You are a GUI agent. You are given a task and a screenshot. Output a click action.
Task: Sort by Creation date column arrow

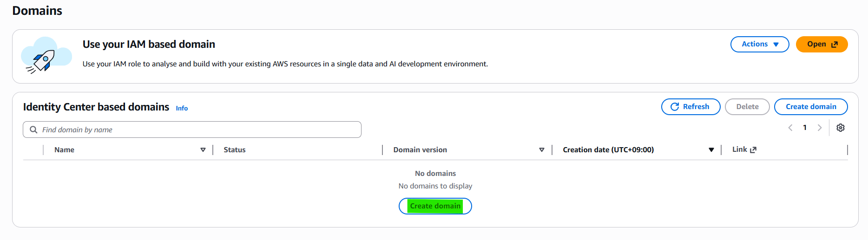[x=711, y=150]
